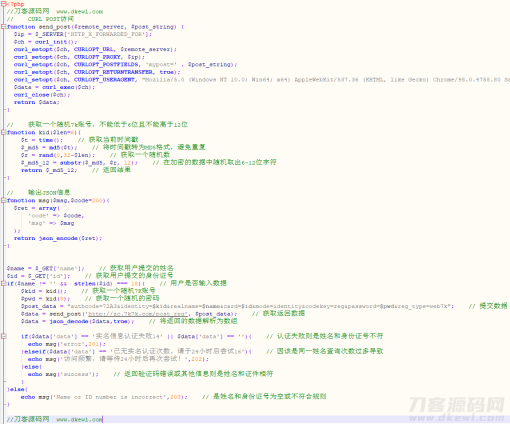Click the '$kid = kid();' statement

(x=44, y=291)
